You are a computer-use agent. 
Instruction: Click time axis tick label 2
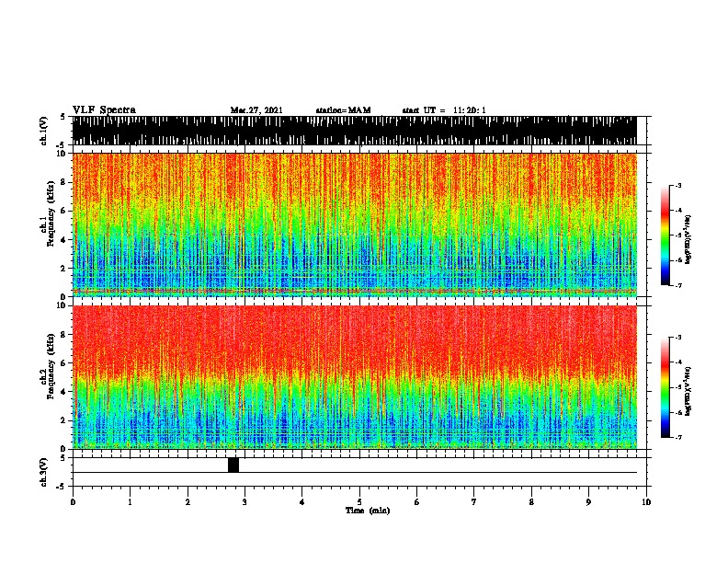(188, 501)
